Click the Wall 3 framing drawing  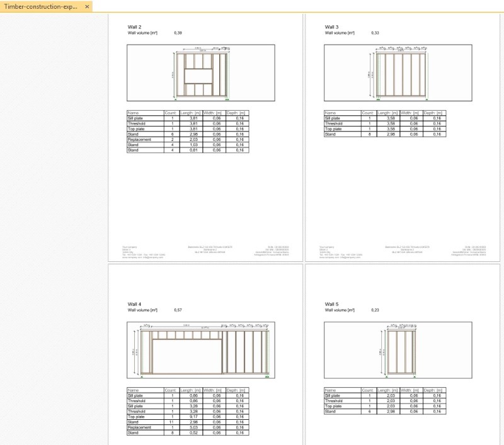[x=398, y=73]
